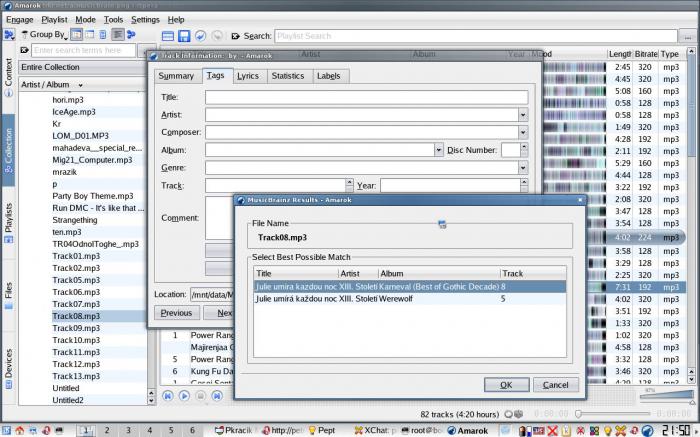This screenshot has width=700, height=437.
Task: Expand the Album combo box dropdown
Action: (x=438, y=150)
